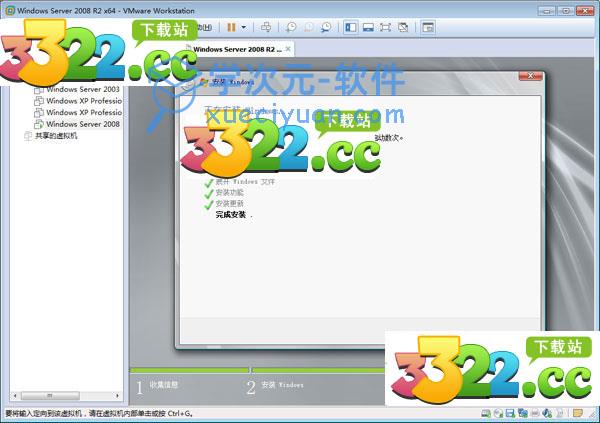Image resolution: width=600 pixels, height=423 pixels.
Task: Click step 1 收集信息 progress label
Action: click(x=163, y=385)
